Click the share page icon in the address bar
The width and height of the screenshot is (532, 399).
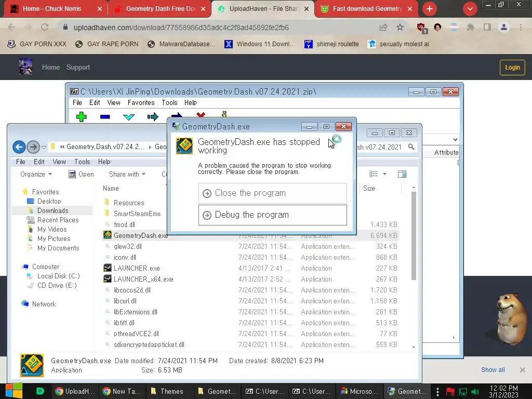pos(383,27)
